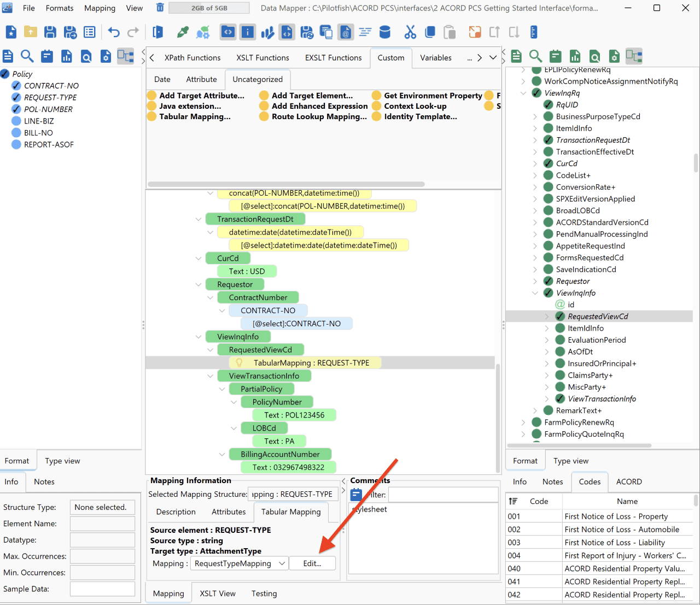Click the orange expand-arrows toolbar icon
This screenshot has height=605, width=700.
[x=475, y=32]
